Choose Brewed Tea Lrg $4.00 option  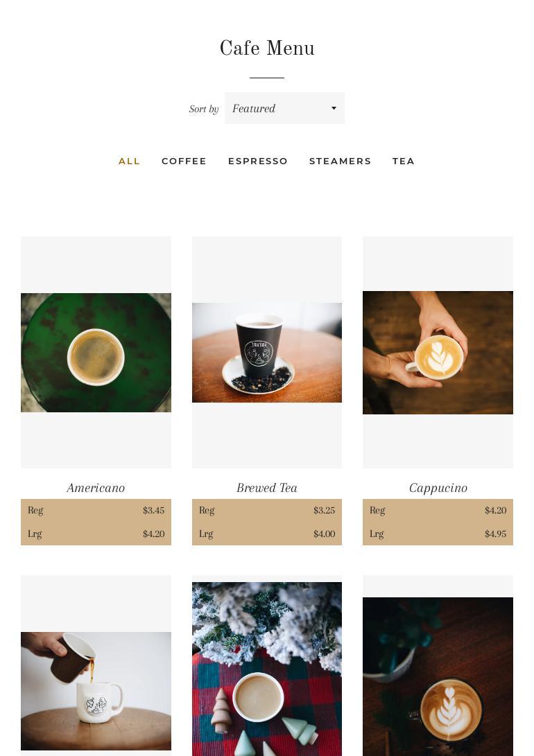[267, 534]
